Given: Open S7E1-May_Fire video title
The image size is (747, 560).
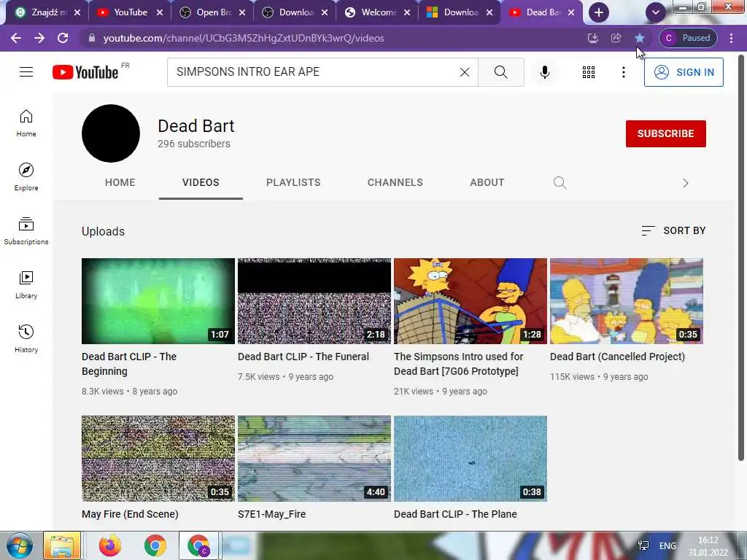Looking at the screenshot, I should [x=271, y=514].
